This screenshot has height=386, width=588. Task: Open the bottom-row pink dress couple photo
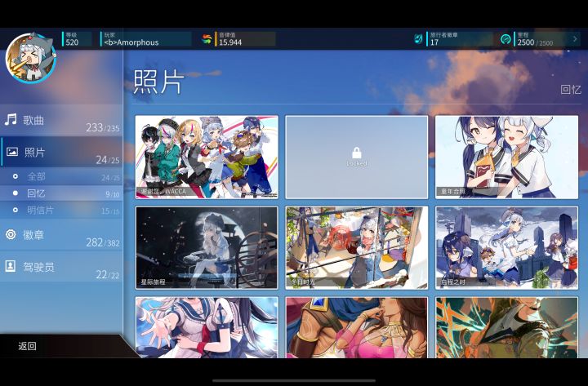(357, 327)
